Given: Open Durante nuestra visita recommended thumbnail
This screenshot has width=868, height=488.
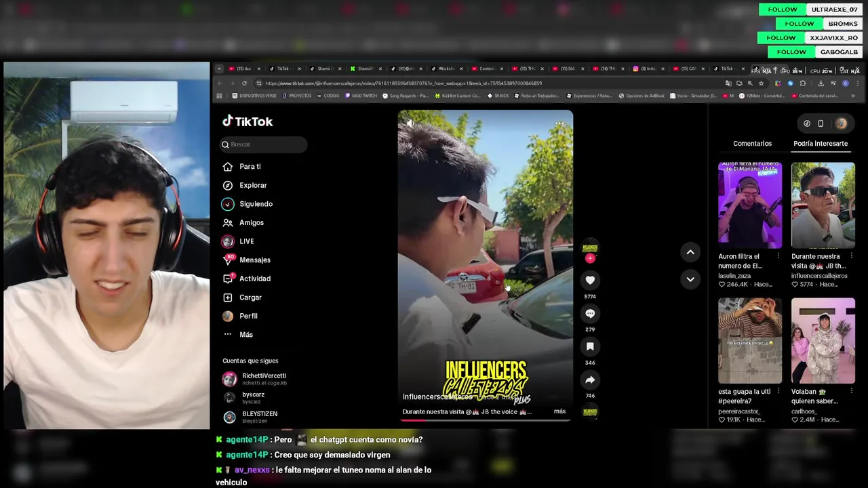Looking at the screenshot, I should [823, 205].
